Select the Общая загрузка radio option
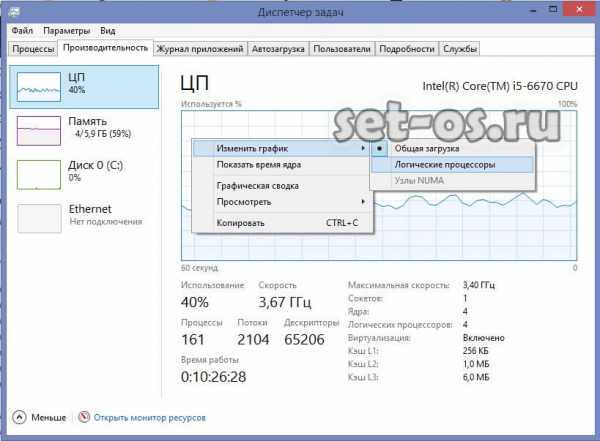The width and height of the screenshot is (600, 441). point(453,149)
